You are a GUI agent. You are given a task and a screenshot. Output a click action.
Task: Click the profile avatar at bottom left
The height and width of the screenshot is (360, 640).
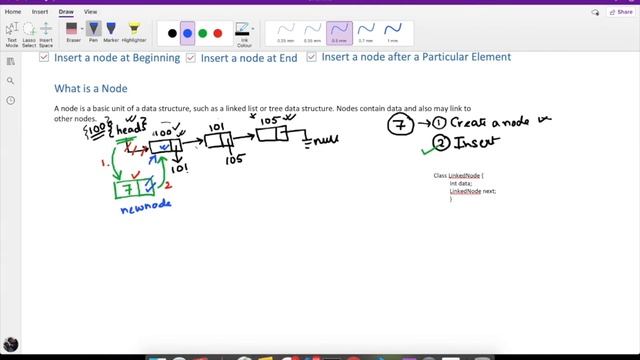point(11,344)
